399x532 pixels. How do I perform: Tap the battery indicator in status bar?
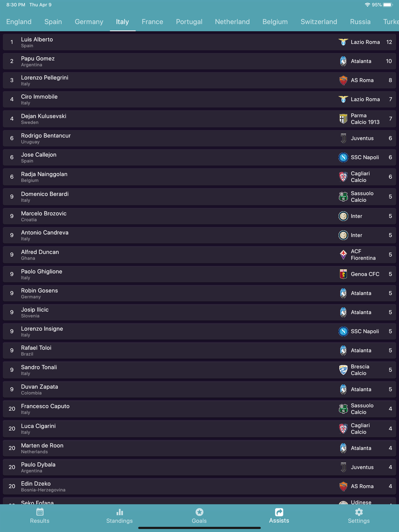388,5
